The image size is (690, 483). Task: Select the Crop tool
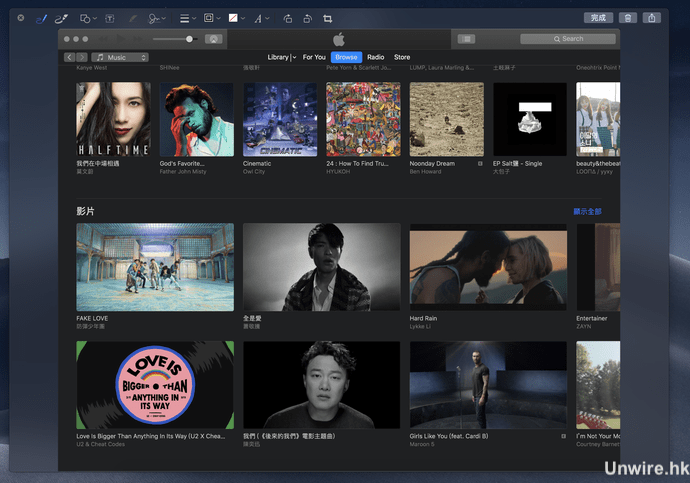point(327,18)
